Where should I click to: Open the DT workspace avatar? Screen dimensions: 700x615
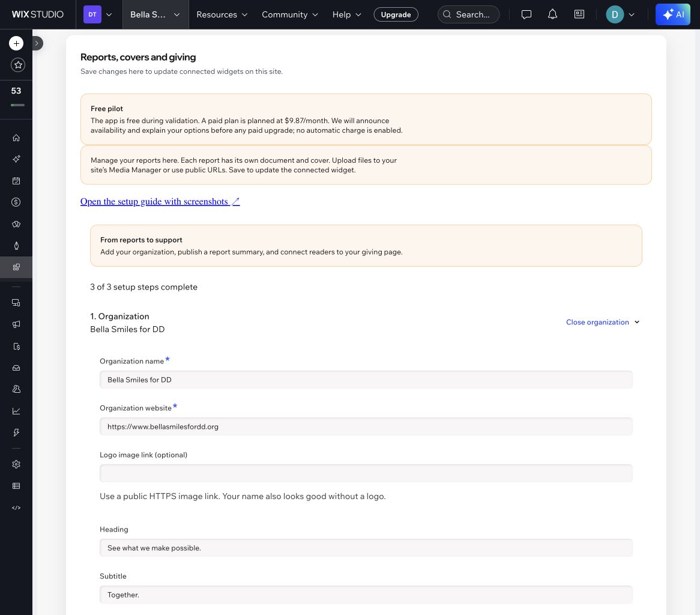click(x=92, y=14)
